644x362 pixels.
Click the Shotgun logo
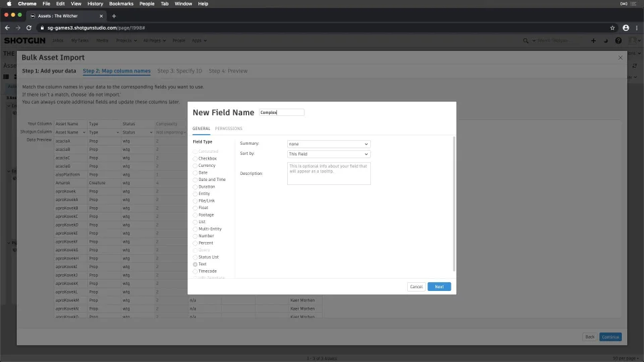point(25,41)
